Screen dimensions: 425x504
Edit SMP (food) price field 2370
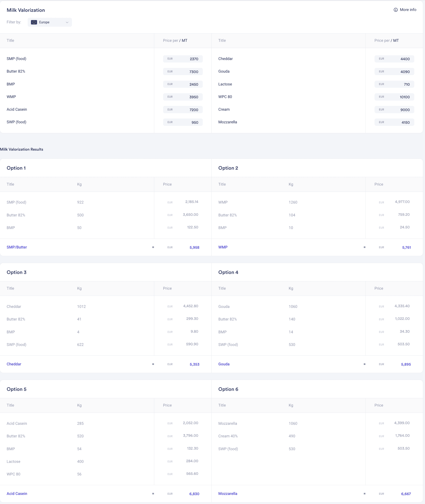click(x=183, y=59)
